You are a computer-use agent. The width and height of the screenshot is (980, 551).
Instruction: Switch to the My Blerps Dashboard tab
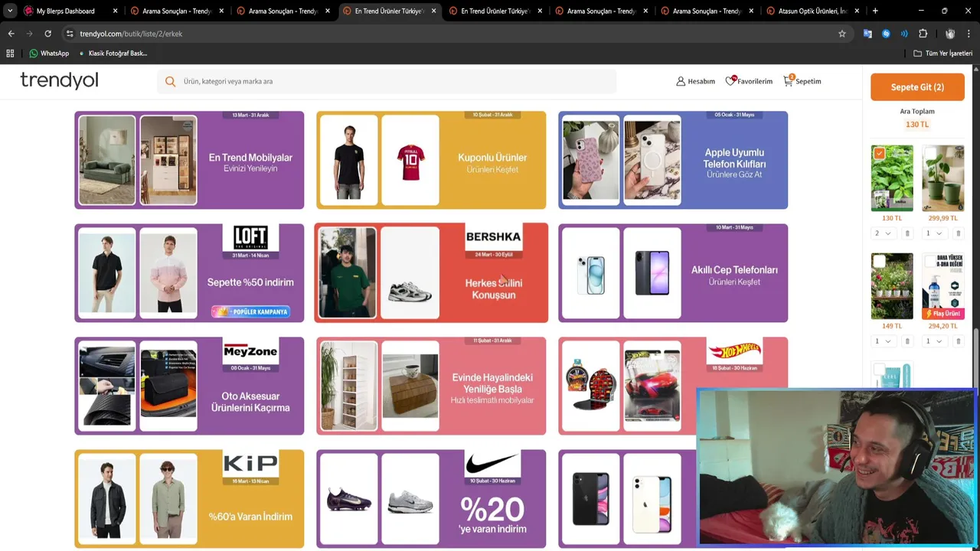pos(65,11)
